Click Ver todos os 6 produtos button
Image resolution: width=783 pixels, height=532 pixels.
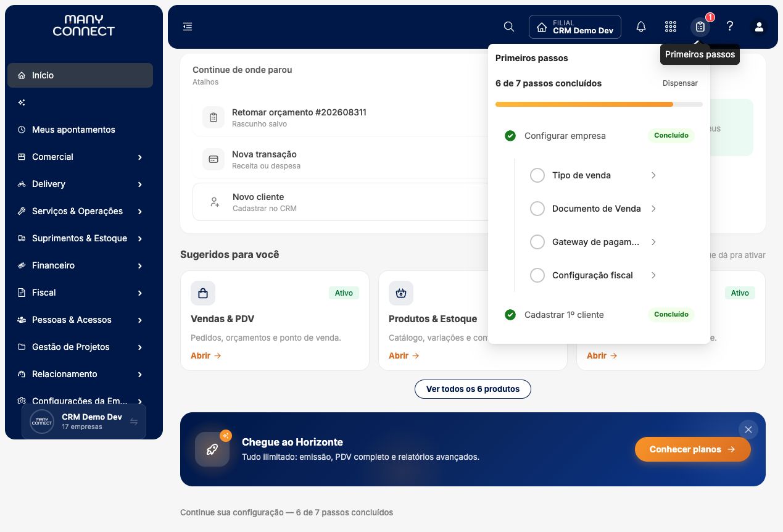pos(473,389)
